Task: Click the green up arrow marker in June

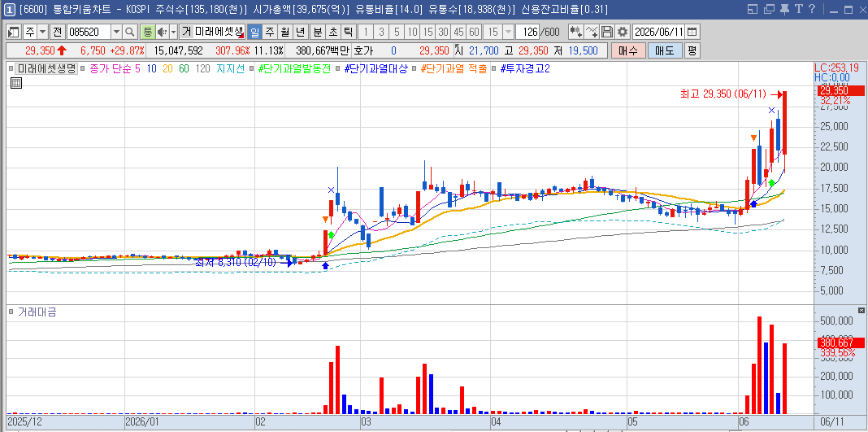Action: 771,182
